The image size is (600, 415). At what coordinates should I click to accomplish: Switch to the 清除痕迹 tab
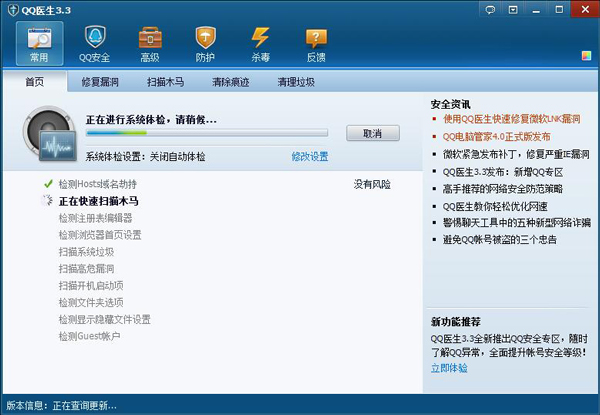(x=231, y=82)
